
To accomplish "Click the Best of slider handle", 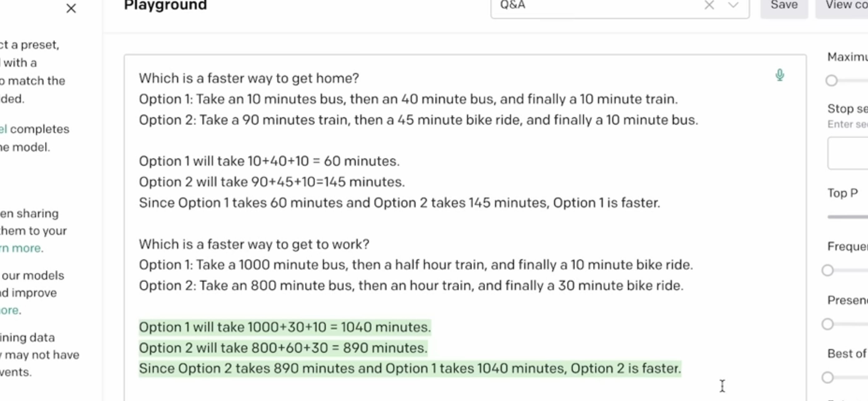I will click(x=828, y=378).
